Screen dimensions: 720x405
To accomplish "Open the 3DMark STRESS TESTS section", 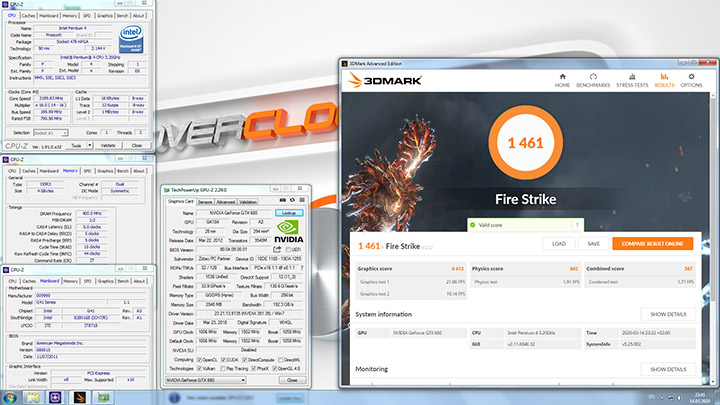I will coord(632,80).
